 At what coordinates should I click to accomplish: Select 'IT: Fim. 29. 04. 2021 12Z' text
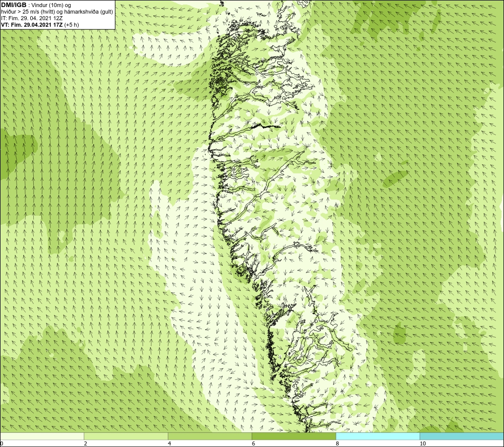31,18
